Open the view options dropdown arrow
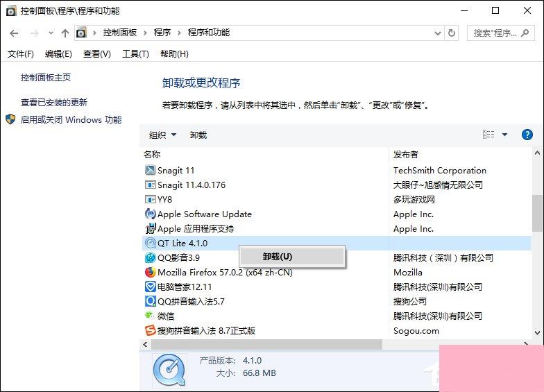The width and height of the screenshot is (544, 392). [505, 135]
